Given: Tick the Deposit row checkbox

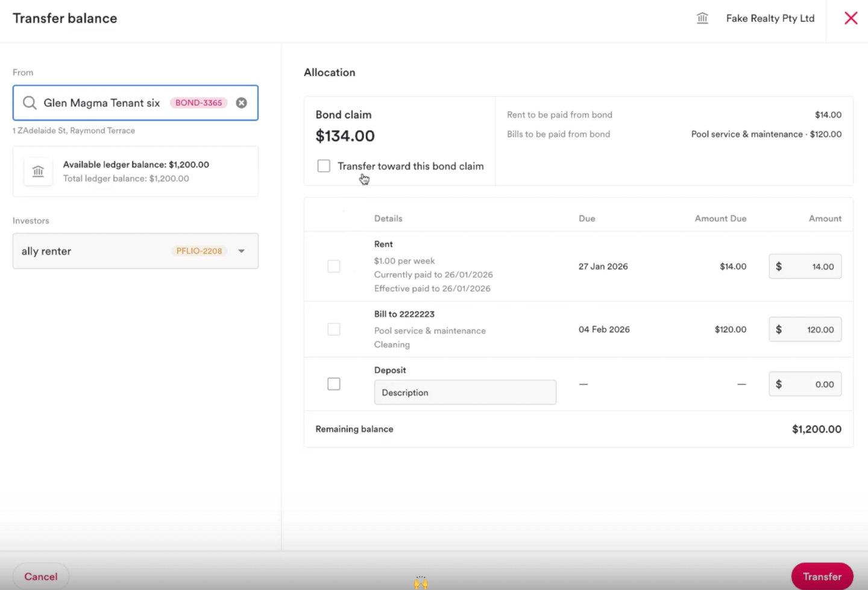Looking at the screenshot, I should [333, 384].
